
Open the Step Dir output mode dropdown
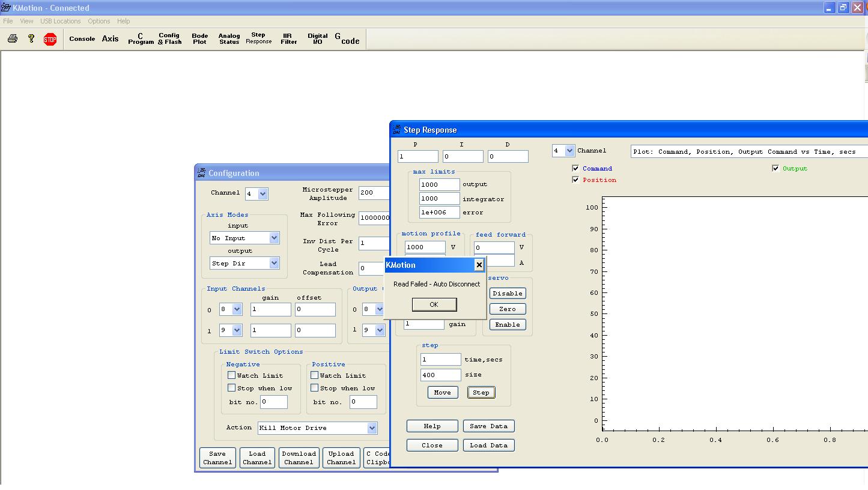[274, 264]
